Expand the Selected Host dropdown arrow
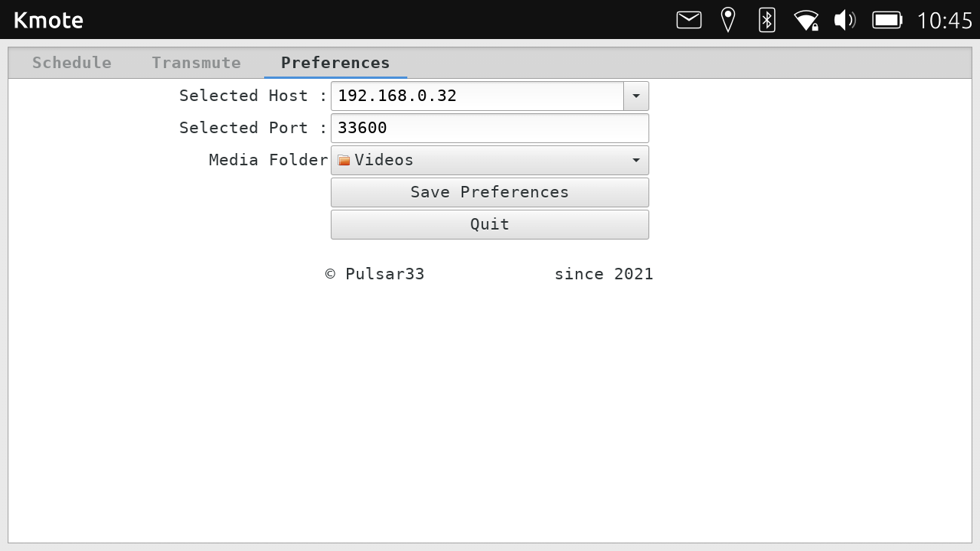 (635, 96)
